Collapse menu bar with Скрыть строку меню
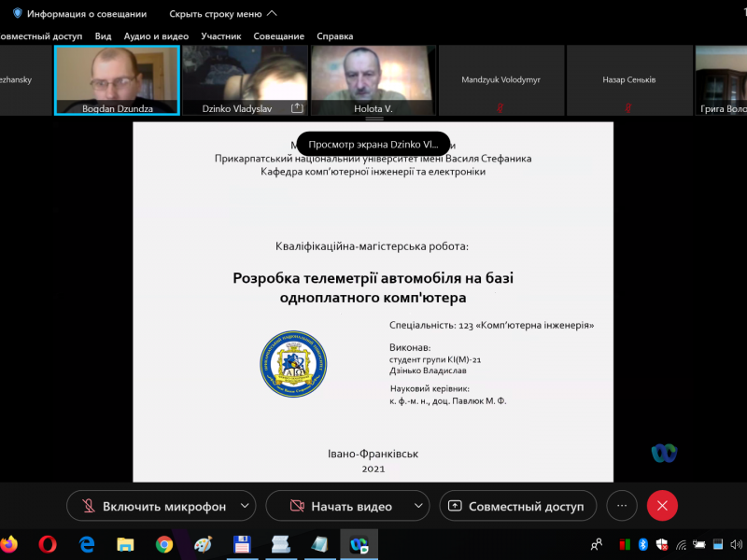747x560 pixels. click(222, 14)
